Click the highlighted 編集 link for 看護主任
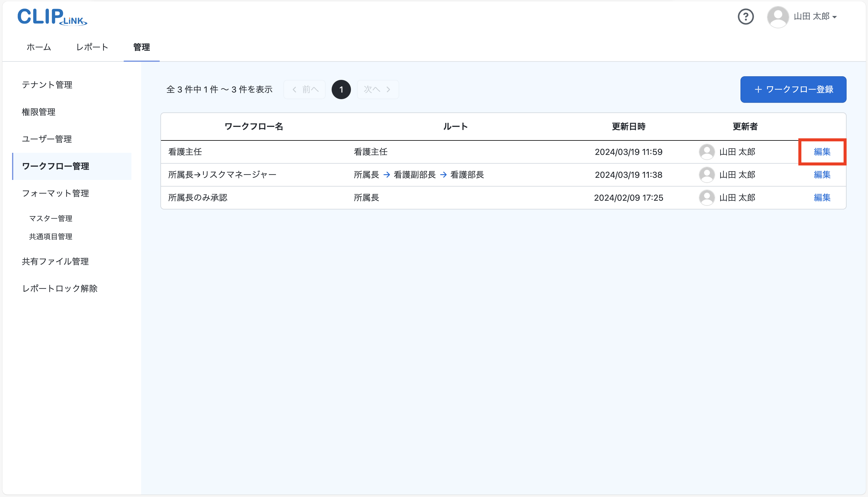This screenshot has height=497, width=868. [x=822, y=152]
